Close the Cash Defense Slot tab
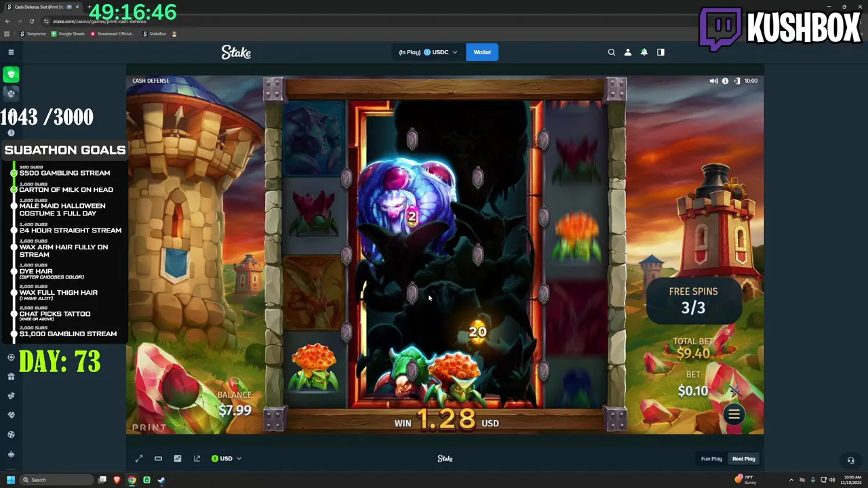Screen dimensions: 868x488 click(77, 7)
